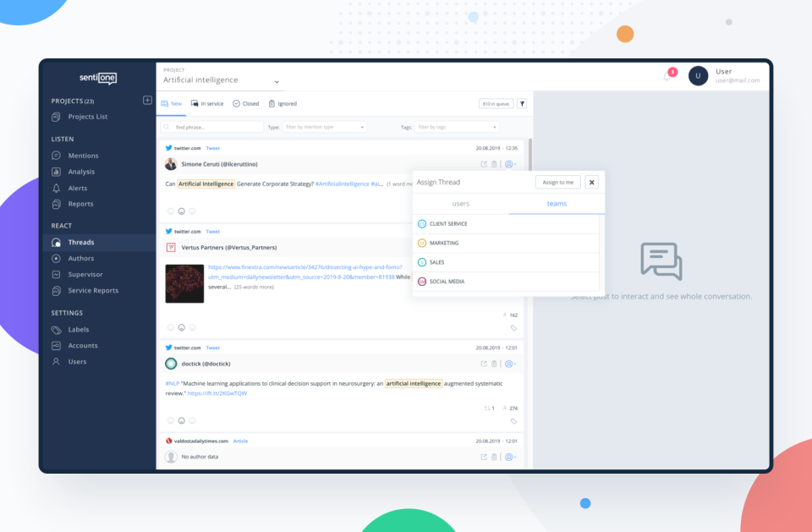Viewport: 812px width, 532px height.
Task: Click the Users person icon in sidebar
Action: pyautogui.click(x=56, y=361)
